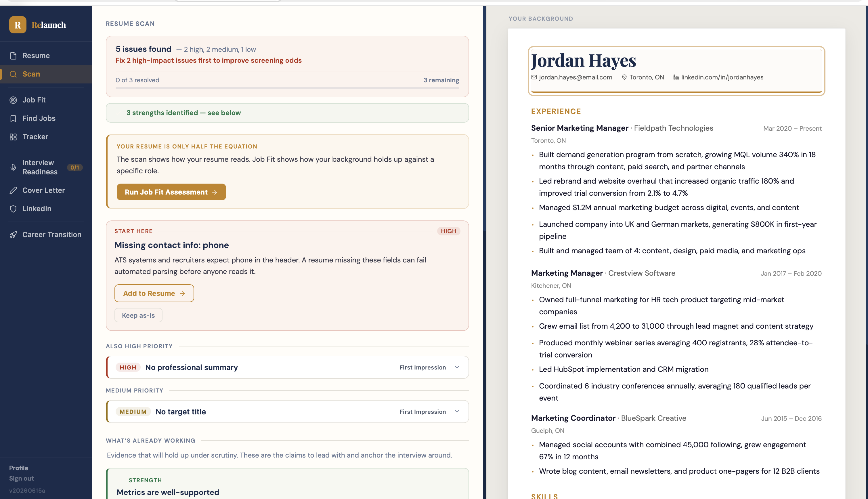Open Interview Readiness in sidebar
The width and height of the screenshot is (868, 499).
coord(46,167)
